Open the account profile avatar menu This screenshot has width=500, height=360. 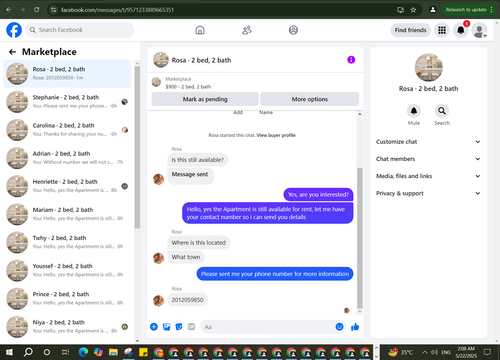(x=480, y=30)
